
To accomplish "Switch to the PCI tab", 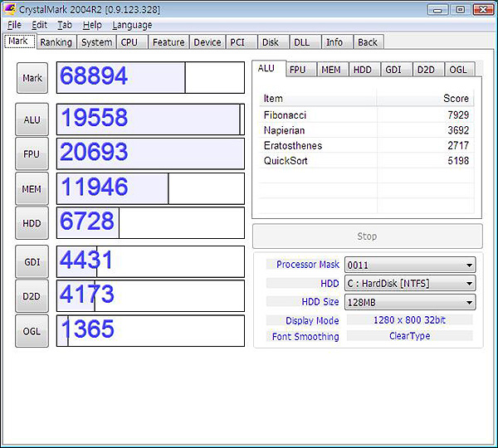I will pyautogui.click(x=242, y=42).
